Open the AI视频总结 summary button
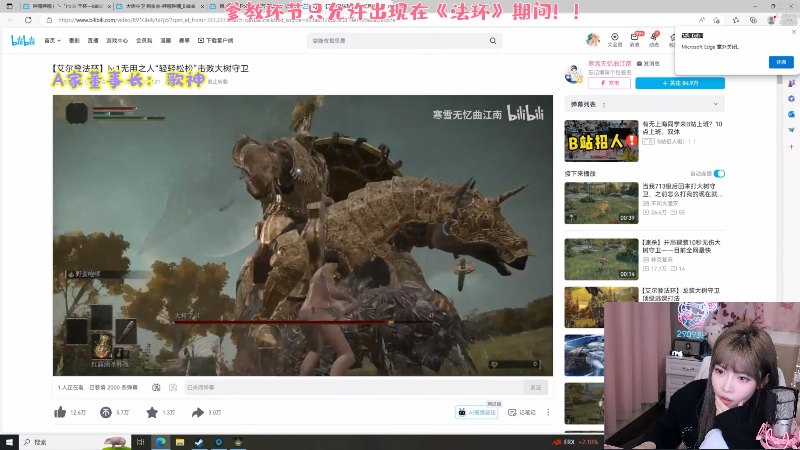 [x=477, y=412]
